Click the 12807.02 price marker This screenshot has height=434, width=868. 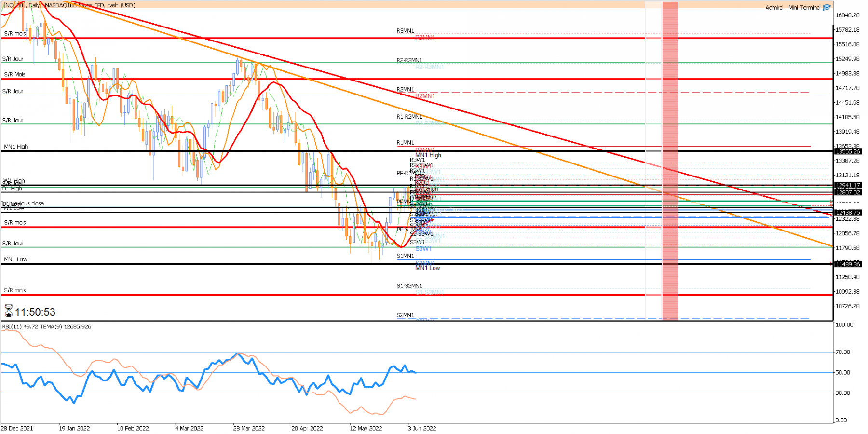point(847,192)
